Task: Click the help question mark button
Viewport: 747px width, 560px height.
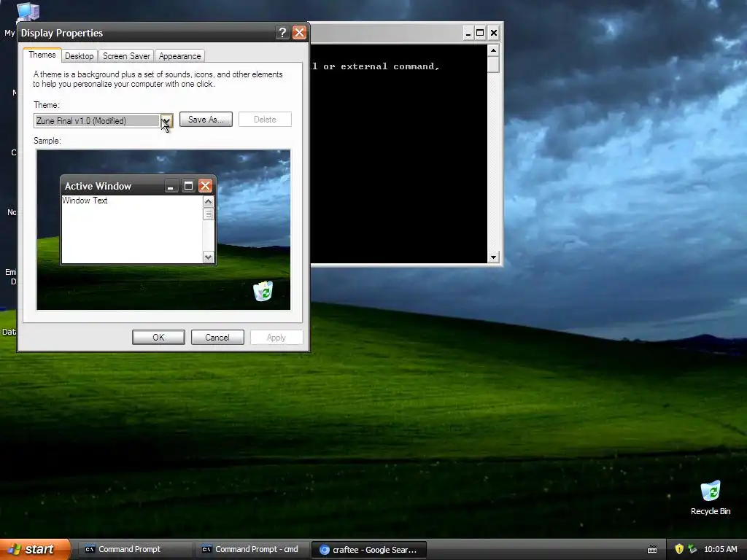Action: point(282,32)
